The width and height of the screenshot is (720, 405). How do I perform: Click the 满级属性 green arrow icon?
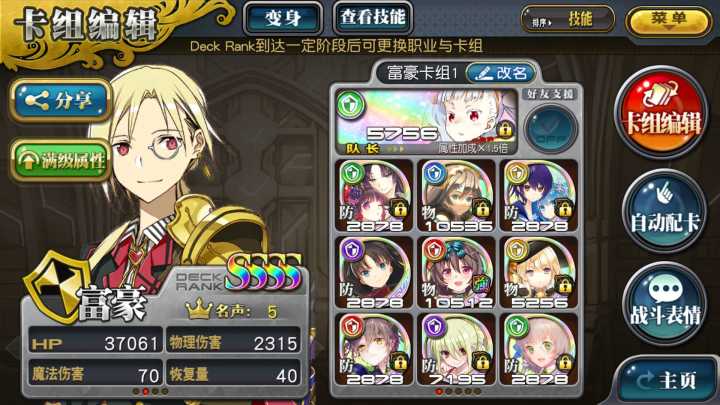(29, 160)
